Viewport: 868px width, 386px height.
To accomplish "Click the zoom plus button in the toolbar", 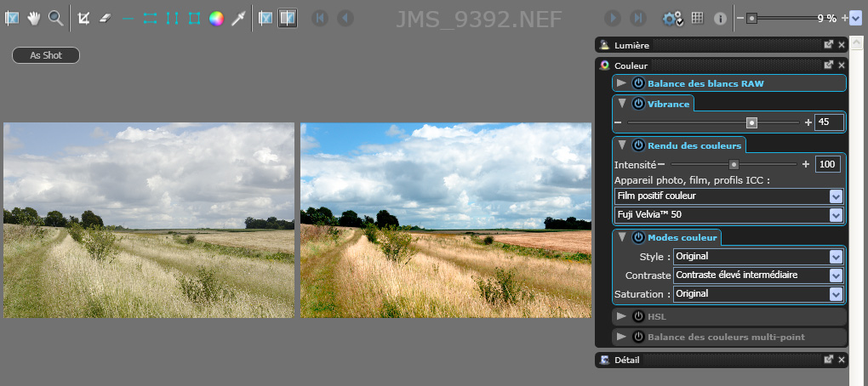I will coord(844,18).
